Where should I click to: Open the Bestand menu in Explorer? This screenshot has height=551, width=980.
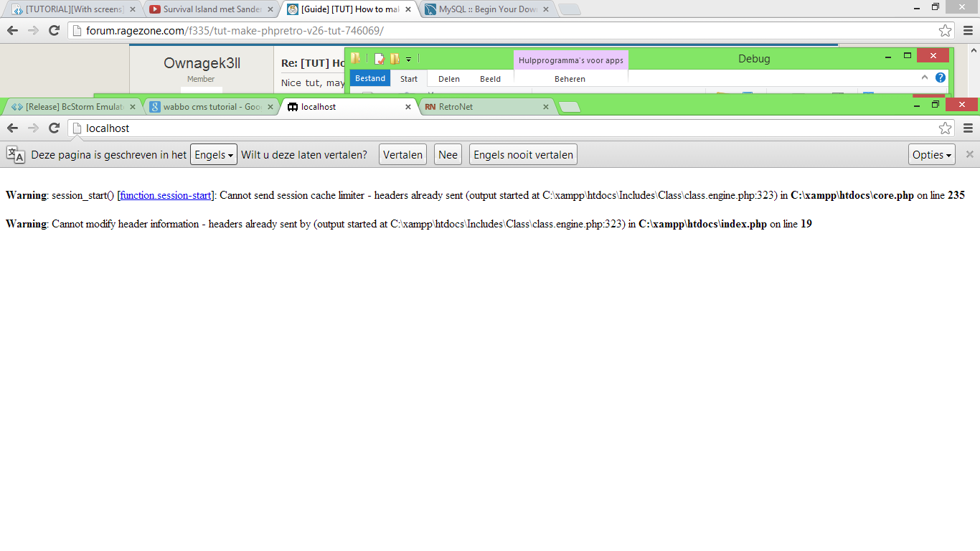pos(370,78)
